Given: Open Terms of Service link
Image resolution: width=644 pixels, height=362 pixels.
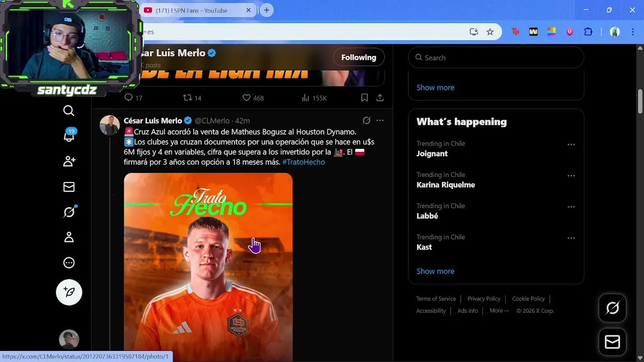Looking at the screenshot, I should (x=436, y=299).
